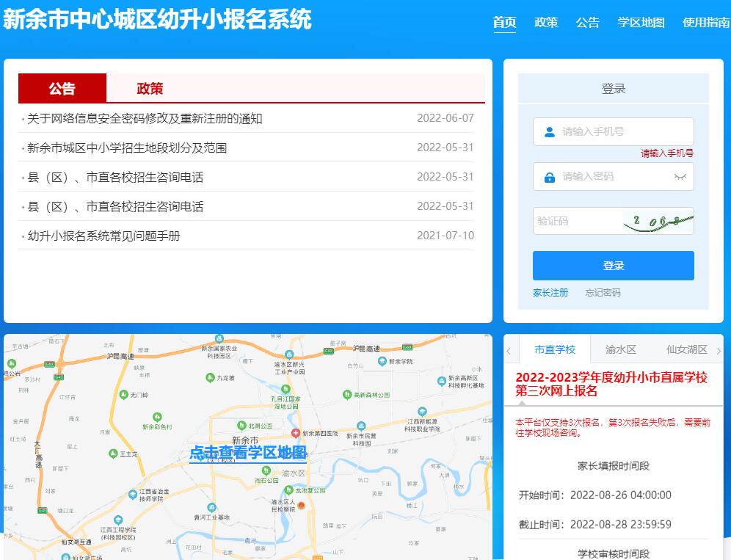Toggle the password visibility eye icon

pos(680,176)
